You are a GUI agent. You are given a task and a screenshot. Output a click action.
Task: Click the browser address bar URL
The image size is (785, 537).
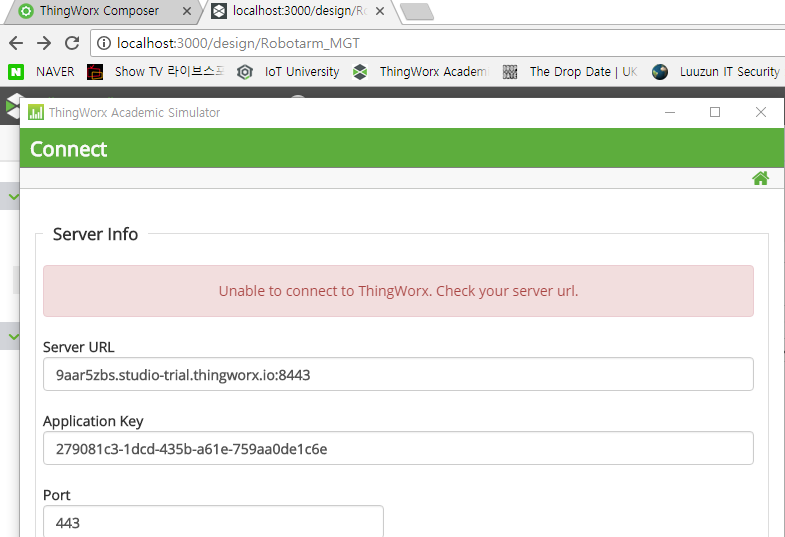tap(238, 44)
